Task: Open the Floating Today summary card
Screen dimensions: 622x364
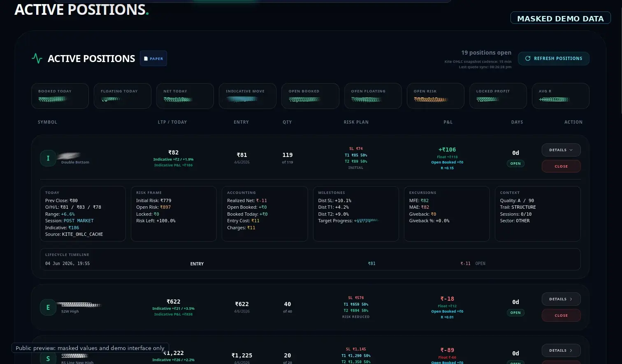Action: coord(123,96)
